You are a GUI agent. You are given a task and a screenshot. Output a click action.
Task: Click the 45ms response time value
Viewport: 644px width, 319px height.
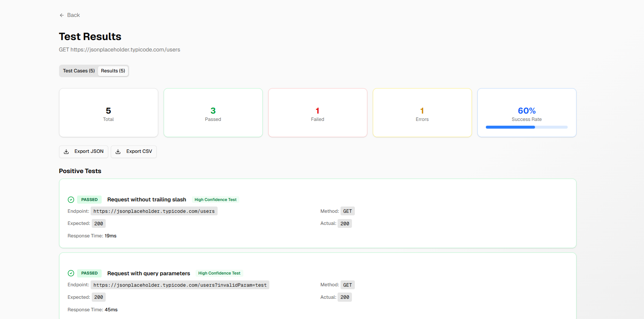pyautogui.click(x=111, y=310)
